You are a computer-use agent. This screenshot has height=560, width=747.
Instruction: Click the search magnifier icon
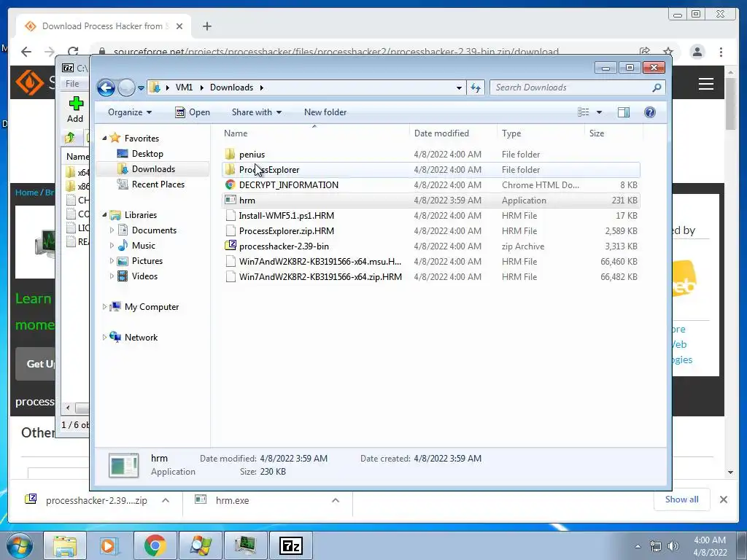point(657,87)
